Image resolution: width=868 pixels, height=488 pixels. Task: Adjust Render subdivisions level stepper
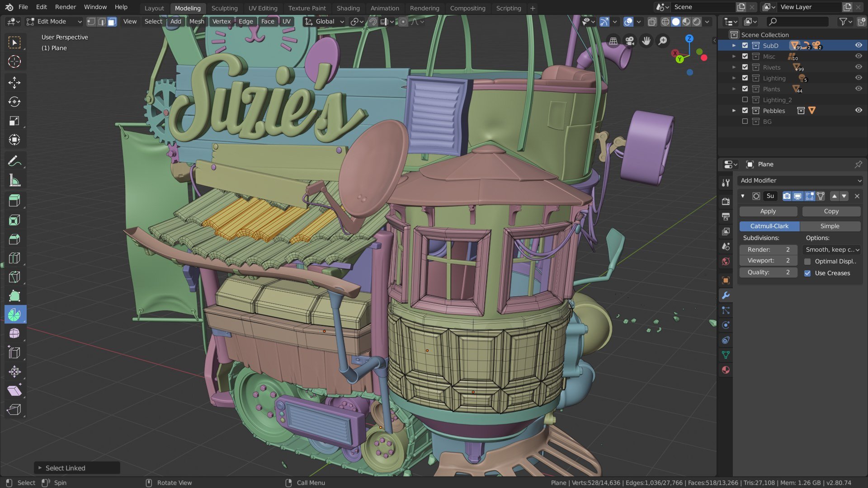coord(769,249)
